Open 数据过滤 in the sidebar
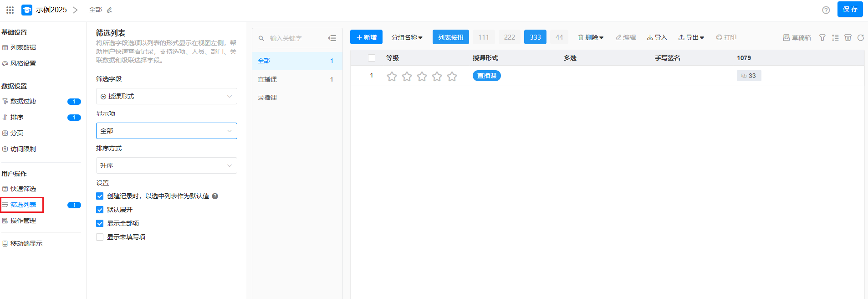Screen dimensions: 868x299 (23, 101)
